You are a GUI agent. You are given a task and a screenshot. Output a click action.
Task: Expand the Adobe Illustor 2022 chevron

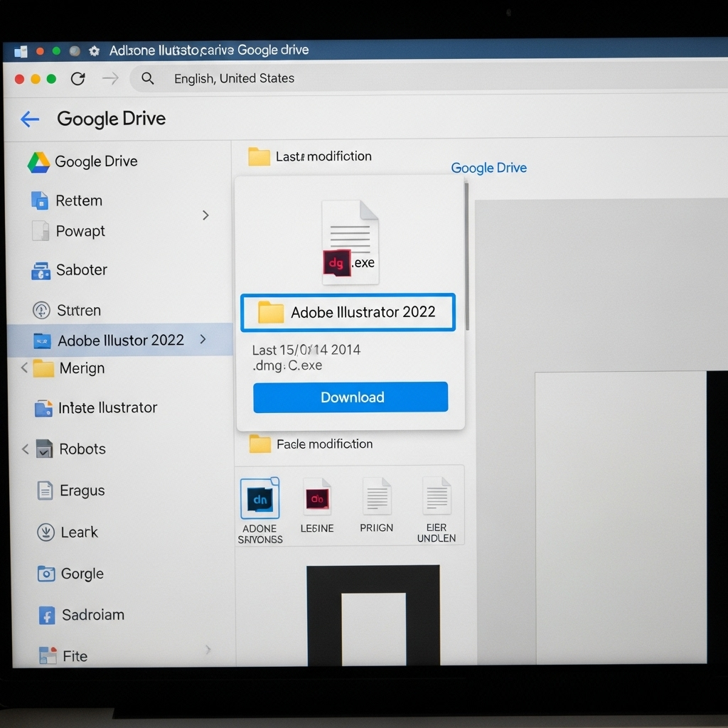coord(203,339)
